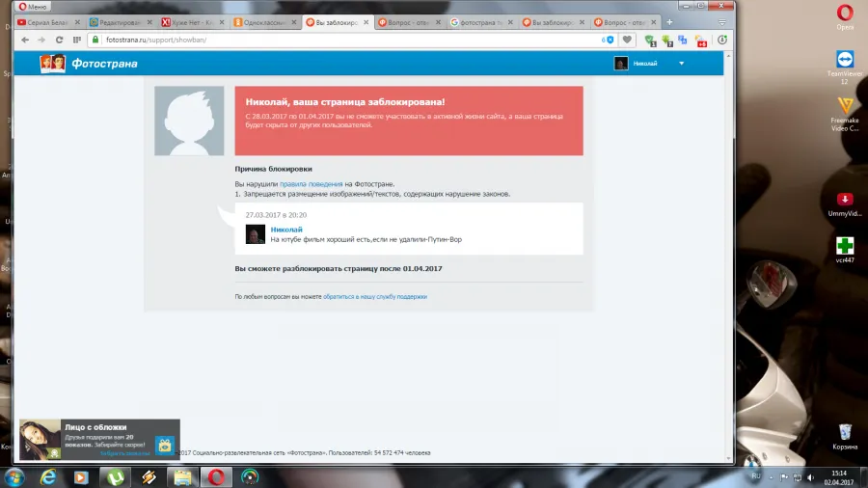Image resolution: width=868 pixels, height=488 pixels.
Task: Open the taskbar clock showing 15:14
Action: [839, 477]
